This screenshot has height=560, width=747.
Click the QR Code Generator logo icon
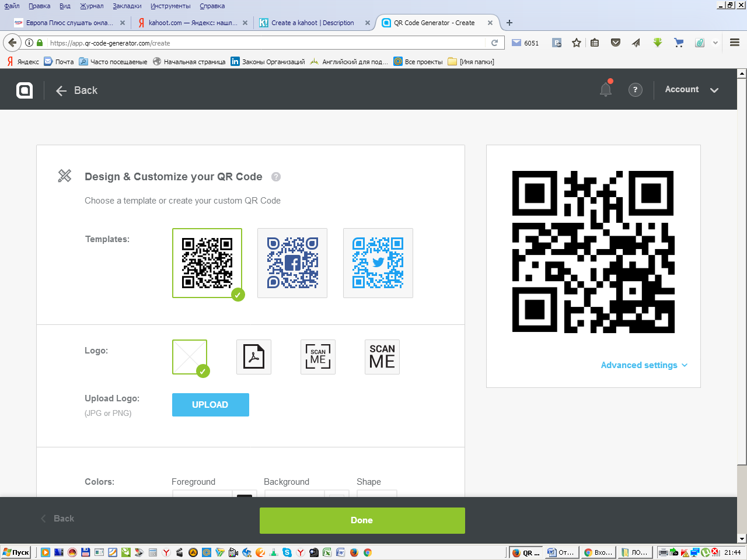pyautogui.click(x=25, y=90)
